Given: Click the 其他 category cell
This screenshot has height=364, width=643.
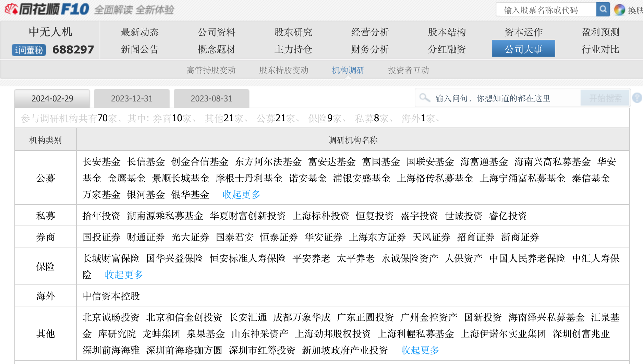Looking at the screenshot, I should (x=46, y=334).
